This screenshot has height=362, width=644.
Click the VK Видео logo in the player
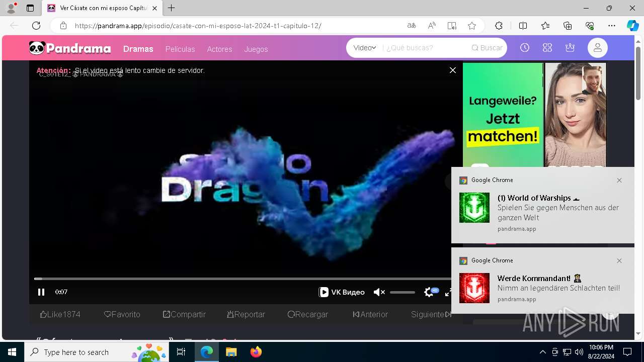(x=342, y=292)
